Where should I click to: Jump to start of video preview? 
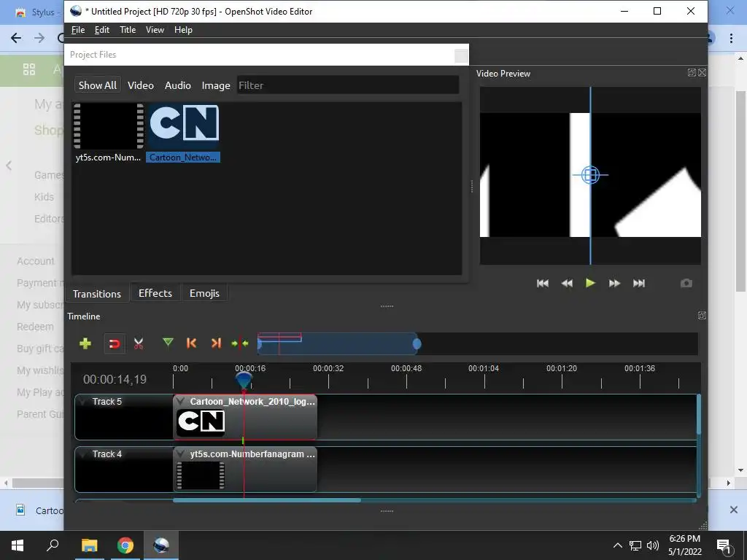point(542,284)
